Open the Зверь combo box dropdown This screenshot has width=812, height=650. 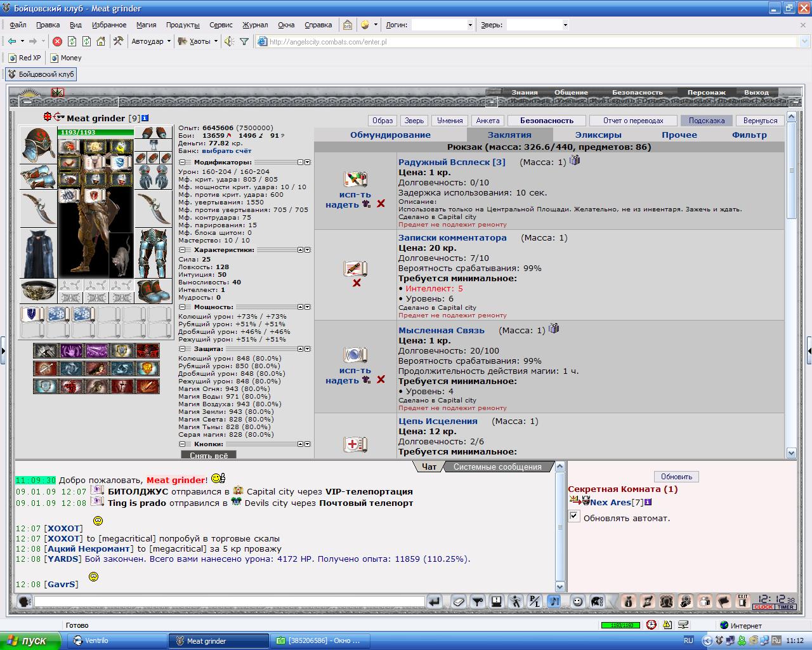point(565,25)
